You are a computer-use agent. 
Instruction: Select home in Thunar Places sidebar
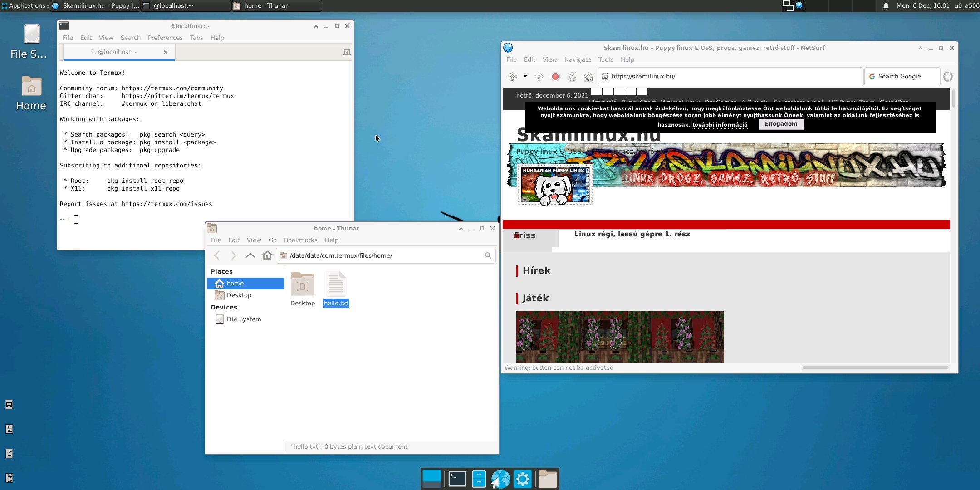point(245,283)
